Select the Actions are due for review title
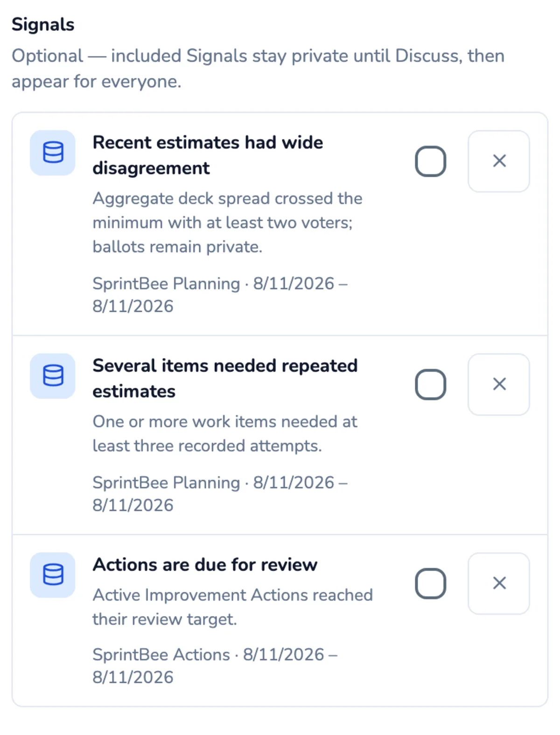Screen dimensions: 560x735 [x=205, y=565]
